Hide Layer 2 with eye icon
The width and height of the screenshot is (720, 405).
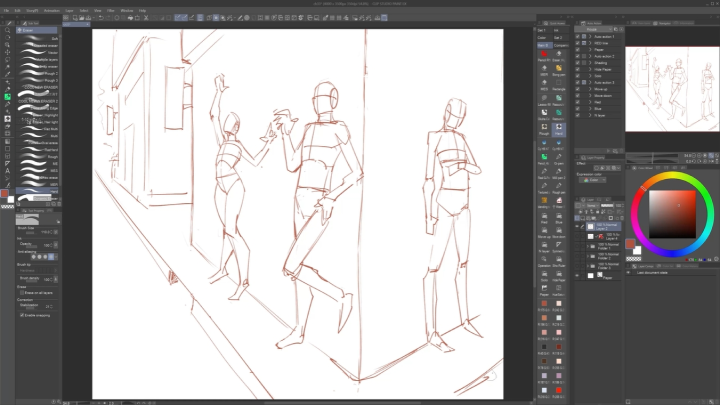(577, 226)
